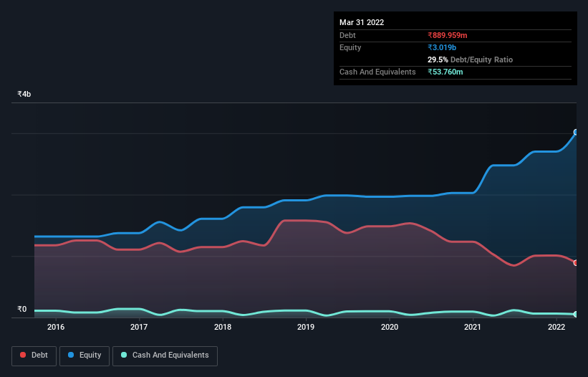
Task: Click the 2022 x-axis label
Action: pyautogui.click(x=556, y=327)
